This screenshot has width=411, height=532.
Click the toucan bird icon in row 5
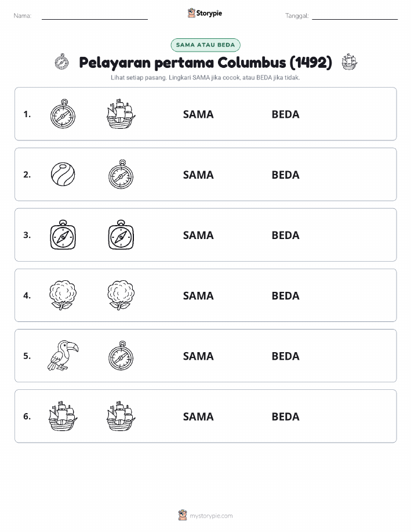(63, 355)
